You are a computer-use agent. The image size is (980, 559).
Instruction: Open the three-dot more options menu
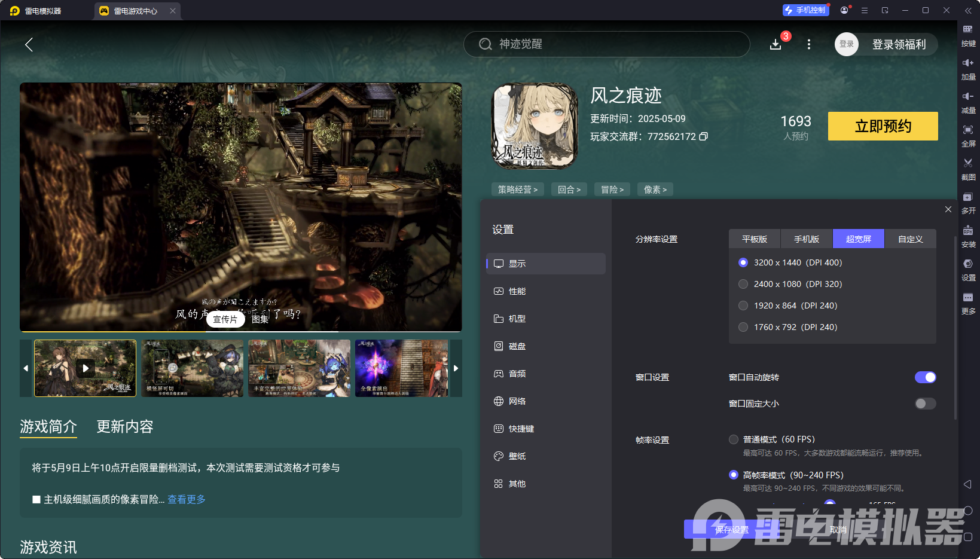[x=809, y=44]
